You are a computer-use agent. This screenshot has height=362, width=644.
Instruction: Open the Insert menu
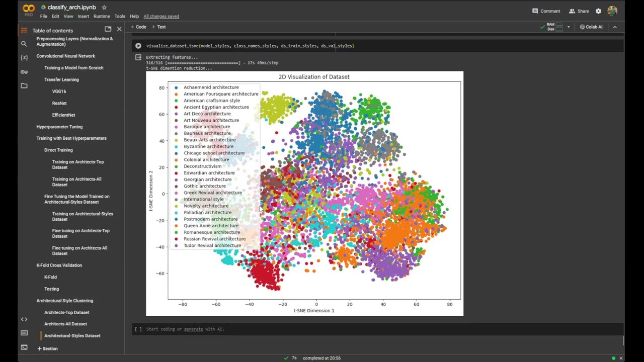(x=84, y=16)
